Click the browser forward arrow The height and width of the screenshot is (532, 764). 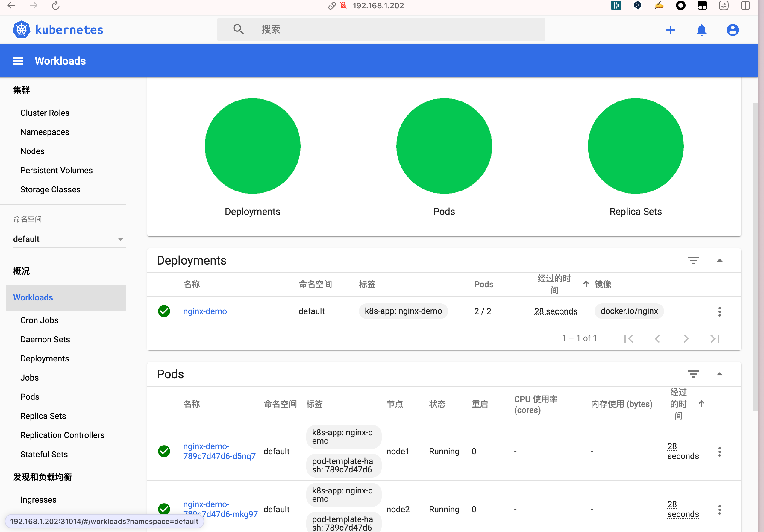coord(33,6)
